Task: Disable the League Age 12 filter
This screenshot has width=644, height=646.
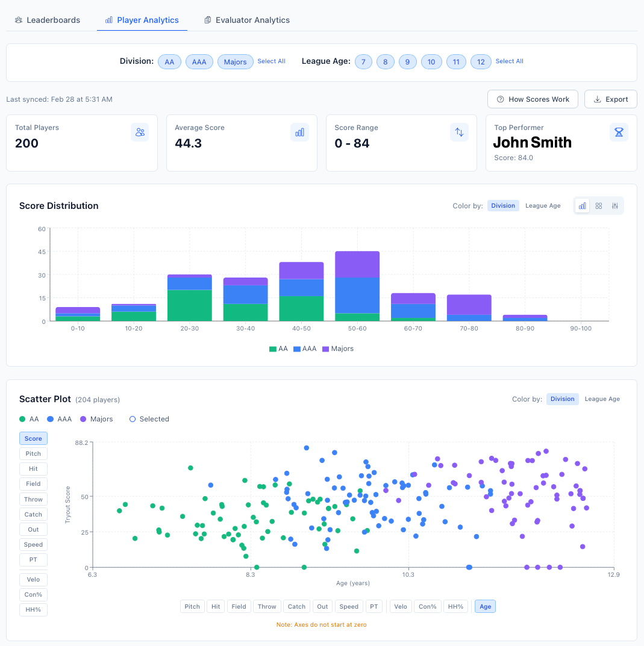Action: pos(481,61)
